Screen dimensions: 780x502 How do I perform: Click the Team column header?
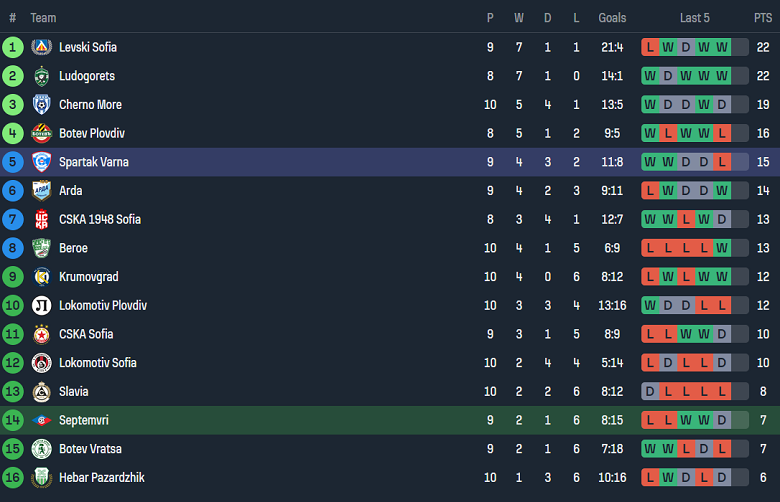tap(43, 18)
